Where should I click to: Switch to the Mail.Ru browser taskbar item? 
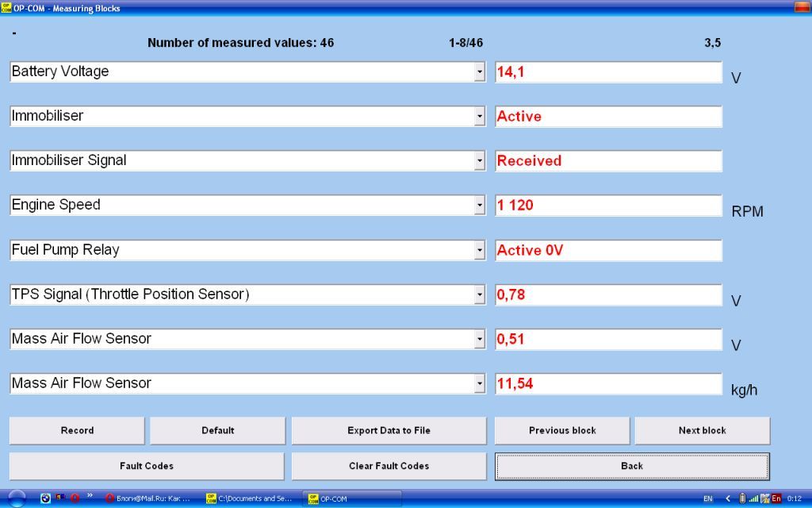tap(148, 498)
